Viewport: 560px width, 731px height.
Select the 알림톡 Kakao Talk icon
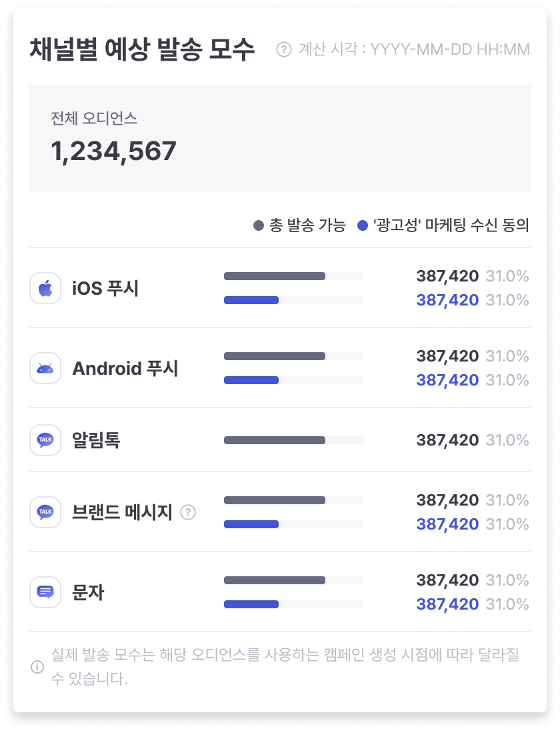click(x=45, y=440)
